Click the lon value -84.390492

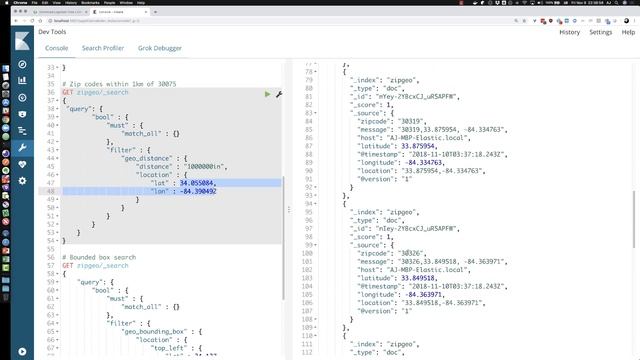pyautogui.click(x=198, y=191)
